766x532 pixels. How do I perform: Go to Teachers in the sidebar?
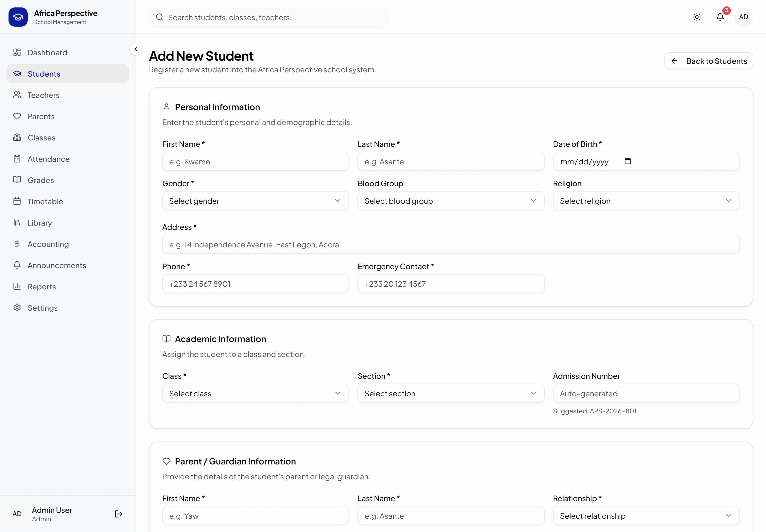pos(68,95)
